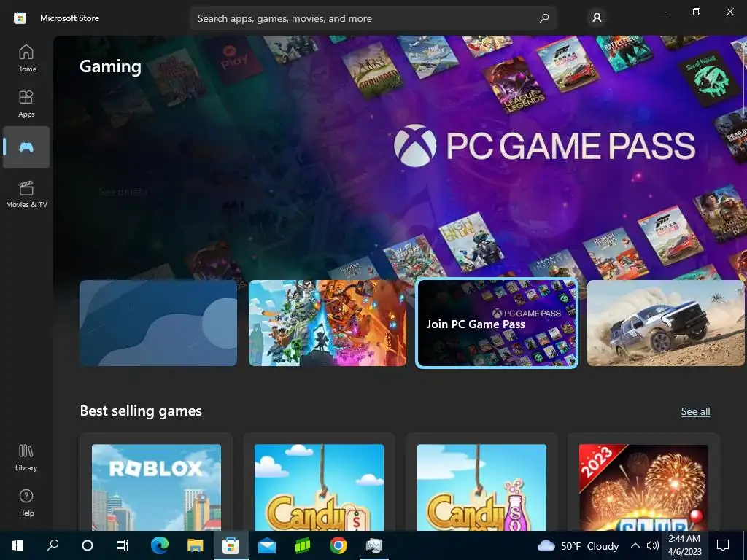Viewport: 747px width, 560px height.
Task: Click the faded See details link
Action: [x=123, y=192]
